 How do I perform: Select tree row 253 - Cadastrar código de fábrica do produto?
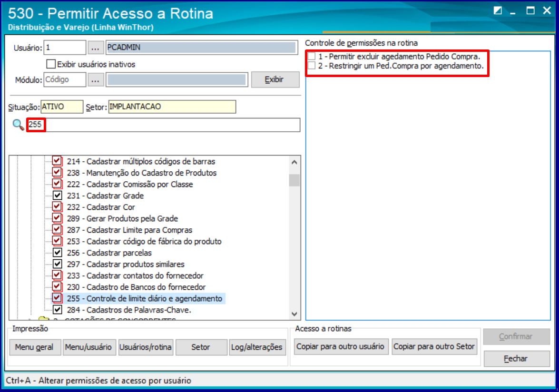click(x=144, y=241)
